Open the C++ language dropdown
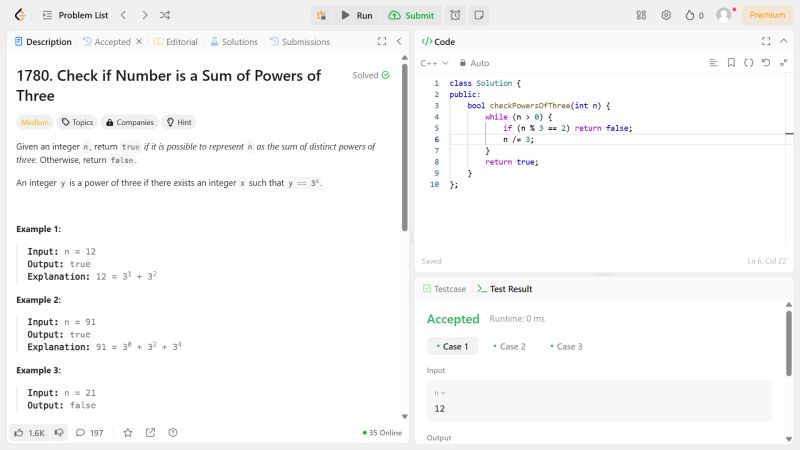Screen dimensions: 800x450 [435, 63]
